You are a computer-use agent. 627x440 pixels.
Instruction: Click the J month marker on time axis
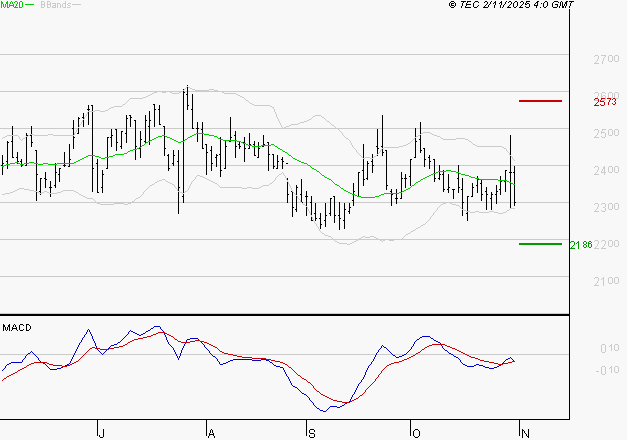(102, 433)
